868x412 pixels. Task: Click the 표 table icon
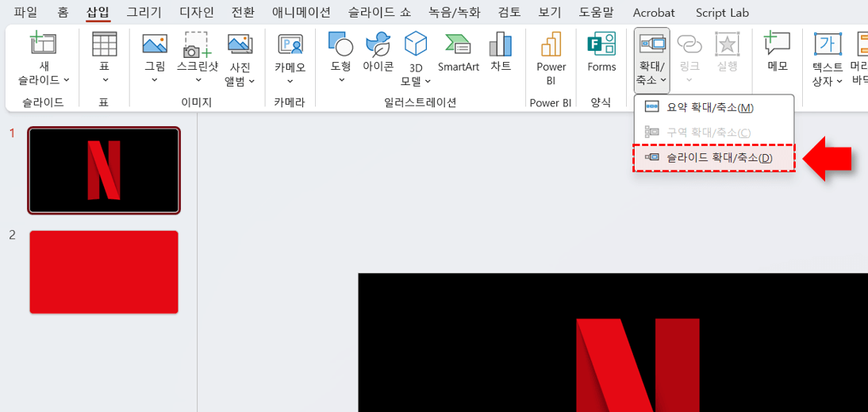(x=105, y=44)
